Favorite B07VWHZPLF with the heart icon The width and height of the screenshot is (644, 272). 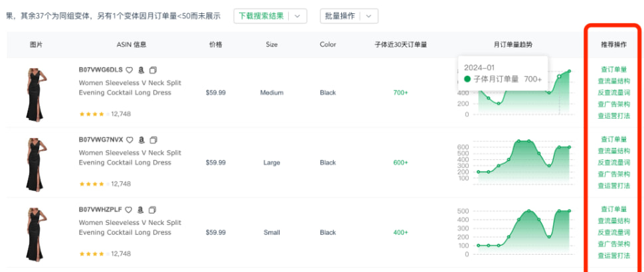[129, 210]
